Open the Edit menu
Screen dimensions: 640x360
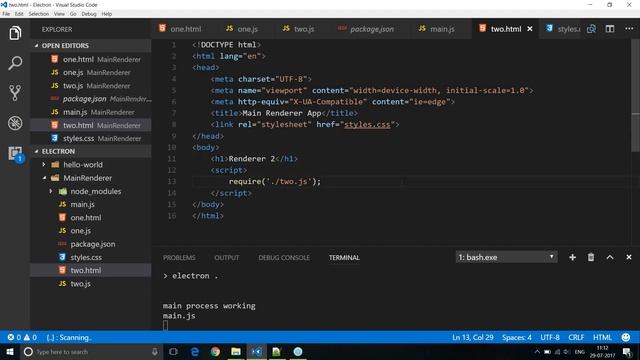tap(19, 14)
